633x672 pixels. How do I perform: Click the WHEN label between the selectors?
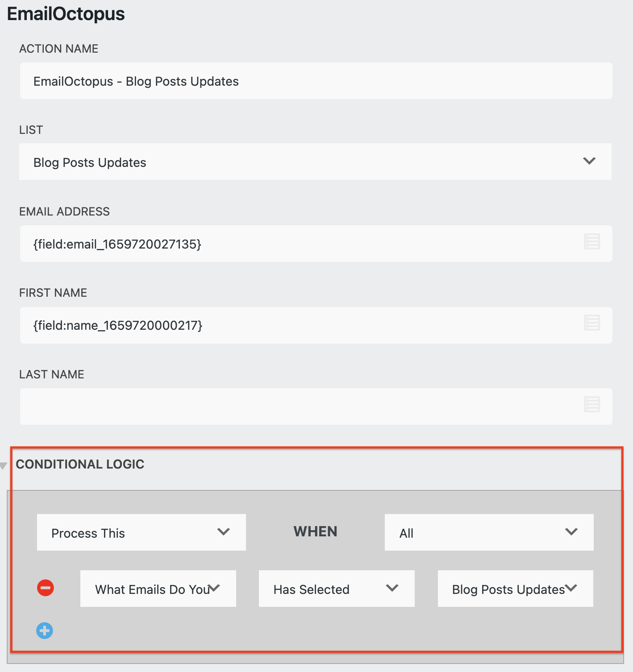tap(315, 531)
